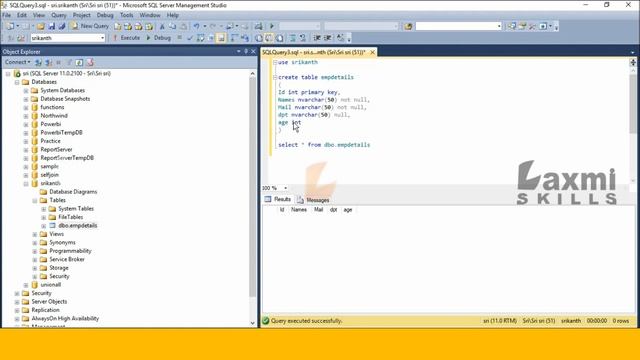Click the Execute button
640x360 pixels.
pyautogui.click(x=127, y=38)
